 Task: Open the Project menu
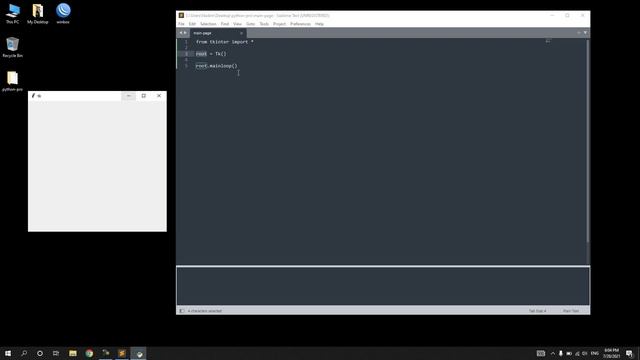[280, 24]
